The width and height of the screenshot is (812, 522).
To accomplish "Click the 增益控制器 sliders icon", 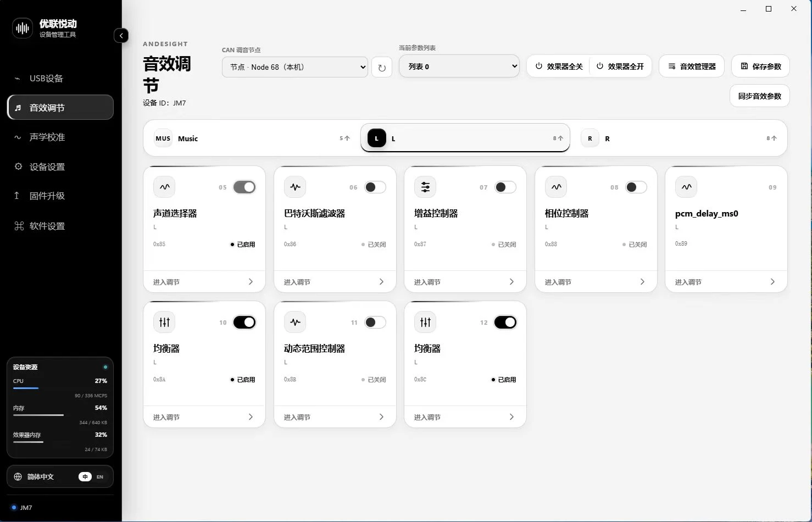I will pos(425,187).
